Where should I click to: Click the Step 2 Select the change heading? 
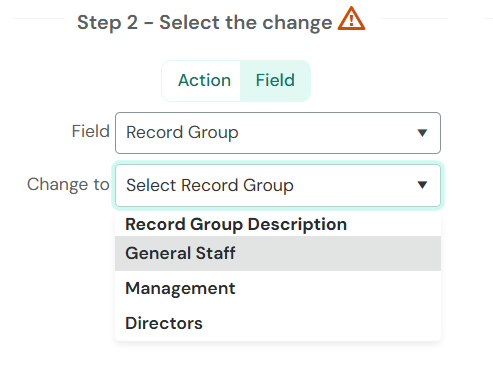coord(205,23)
